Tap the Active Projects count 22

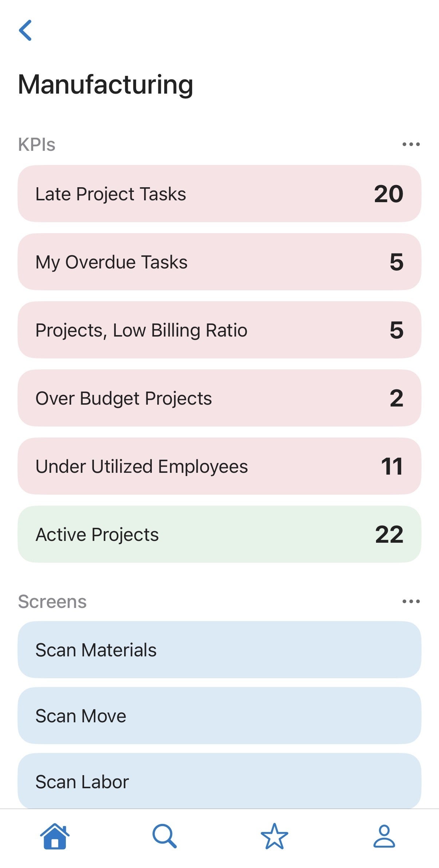click(x=389, y=534)
